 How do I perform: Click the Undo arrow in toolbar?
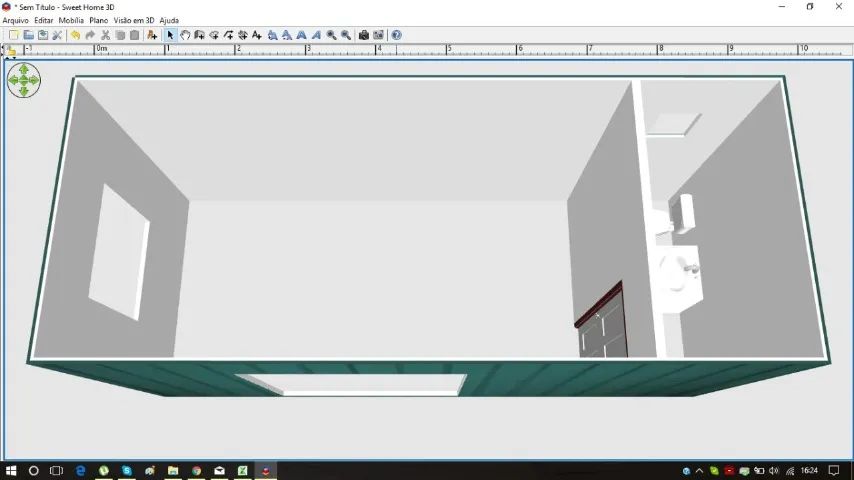(x=75, y=35)
